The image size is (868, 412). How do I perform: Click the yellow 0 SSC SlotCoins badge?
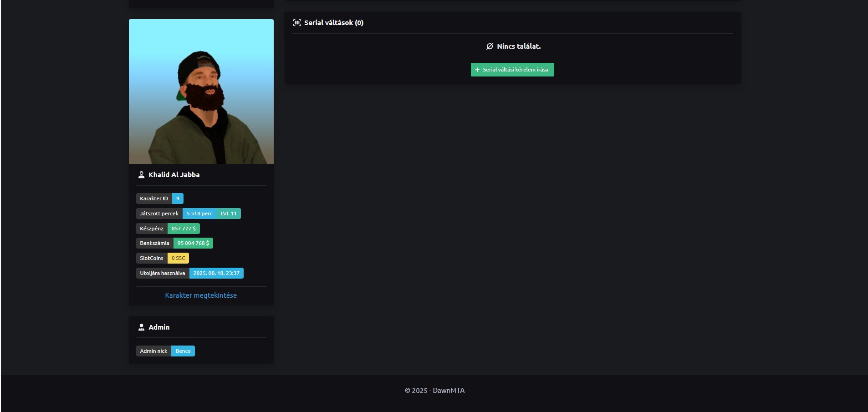pos(178,258)
